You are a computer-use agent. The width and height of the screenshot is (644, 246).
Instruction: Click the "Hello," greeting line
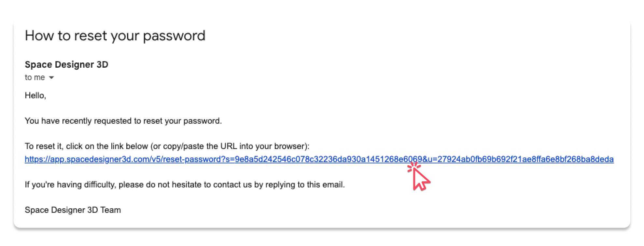[x=35, y=95]
